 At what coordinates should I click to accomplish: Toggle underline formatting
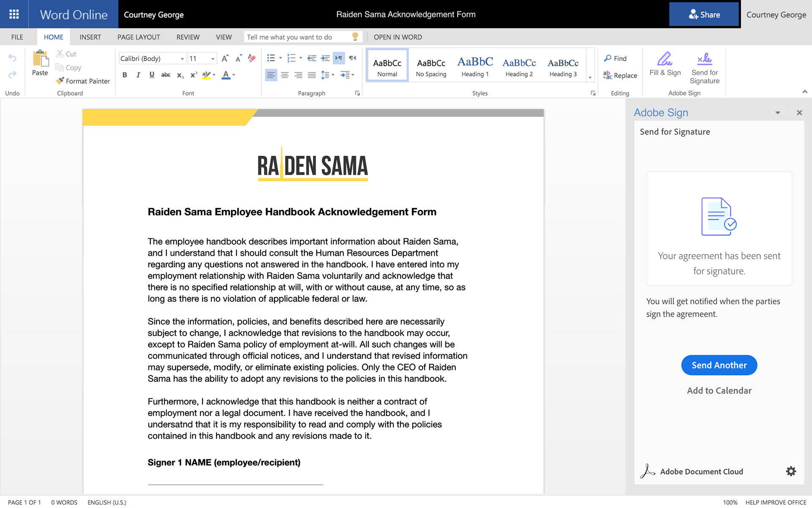(152, 75)
